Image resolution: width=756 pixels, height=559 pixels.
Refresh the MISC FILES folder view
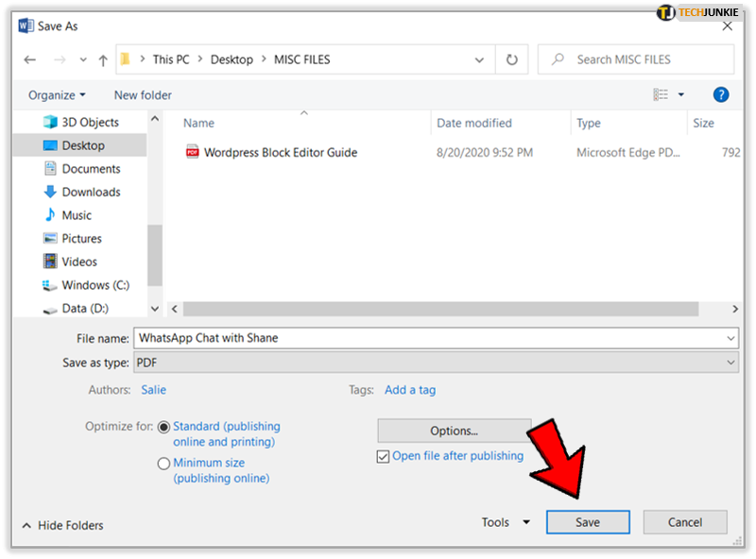[x=511, y=59]
